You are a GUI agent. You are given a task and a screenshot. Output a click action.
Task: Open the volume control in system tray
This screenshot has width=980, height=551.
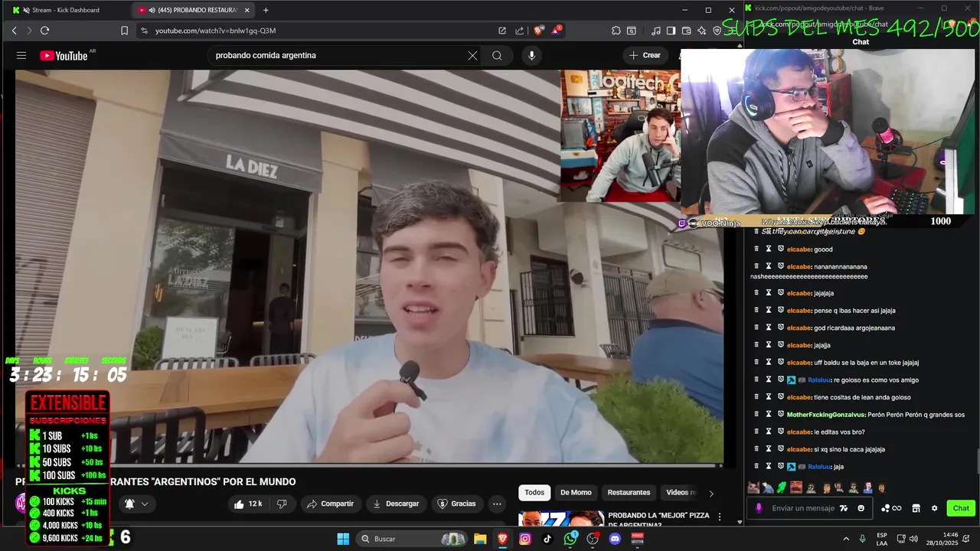tap(913, 539)
